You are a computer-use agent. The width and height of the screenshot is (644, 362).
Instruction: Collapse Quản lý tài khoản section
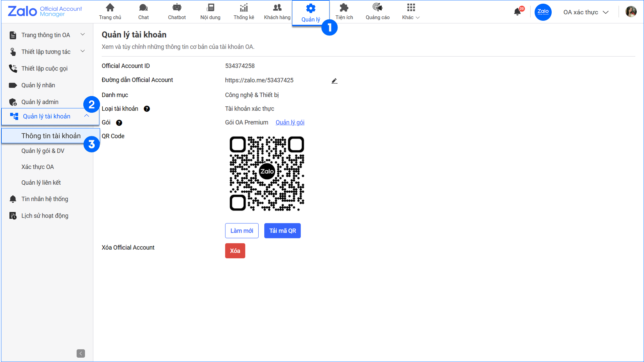86,116
